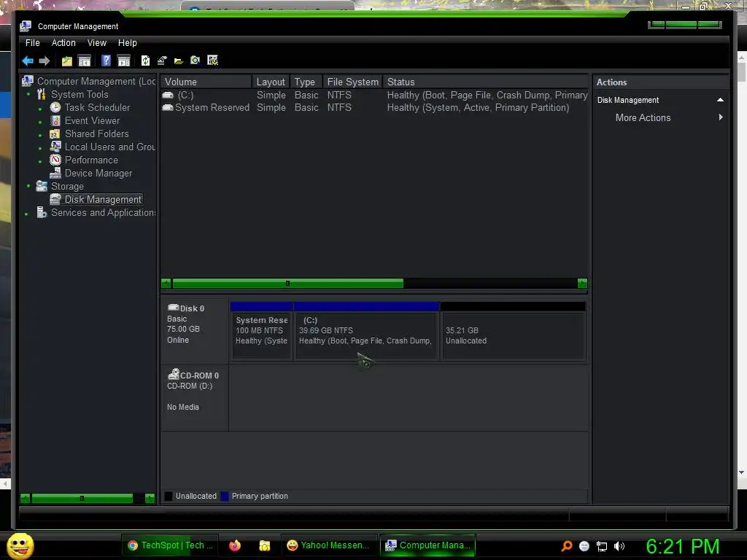Screen dimensions: 747x560
Task: Sort by the Status column header
Action: [x=485, y=82]
